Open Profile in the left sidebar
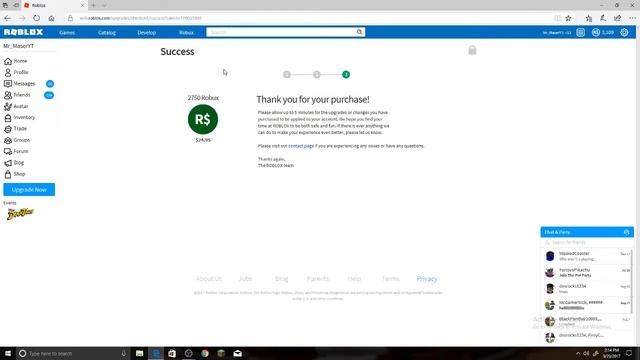 pos(16,72)
